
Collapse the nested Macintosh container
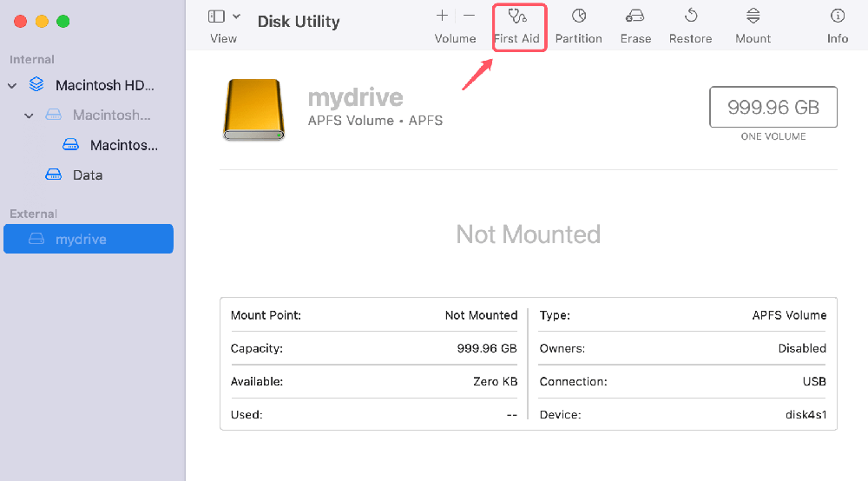click(x=30, y=115)
